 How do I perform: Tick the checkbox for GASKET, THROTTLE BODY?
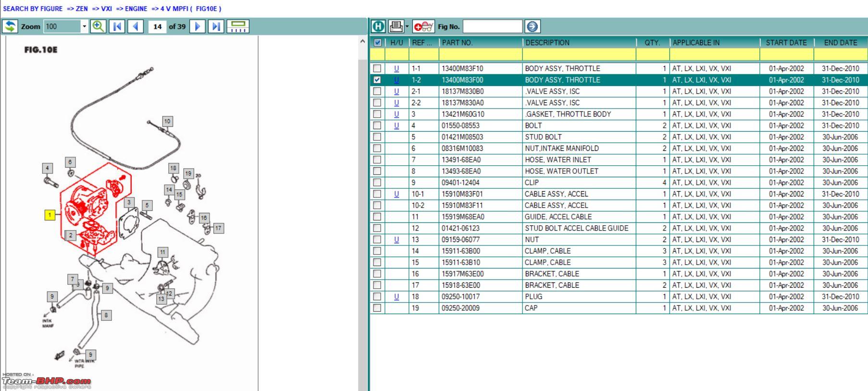click(x=377, y=114)
